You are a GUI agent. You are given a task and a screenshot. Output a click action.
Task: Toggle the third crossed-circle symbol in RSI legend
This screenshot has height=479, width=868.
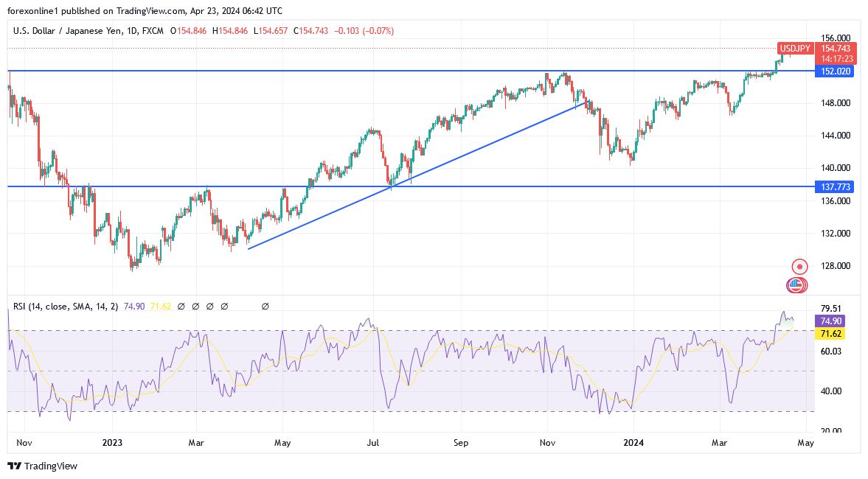point(211,306)
